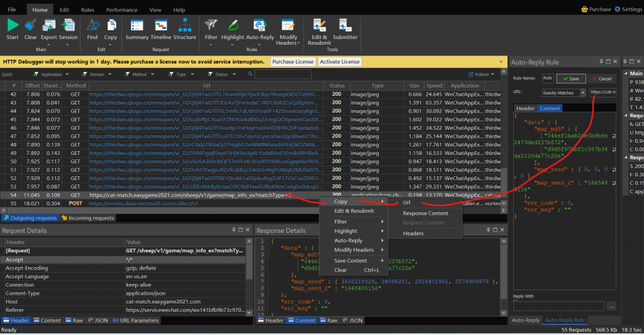Expand the Method quick filter dropdown
This screenshot has width=644, height=335.
[140, 74]
